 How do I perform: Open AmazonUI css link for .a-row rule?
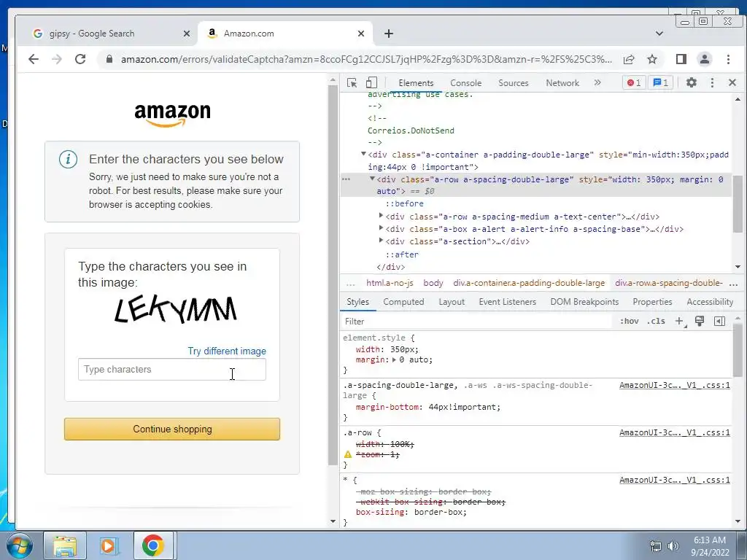click(674, 433)
